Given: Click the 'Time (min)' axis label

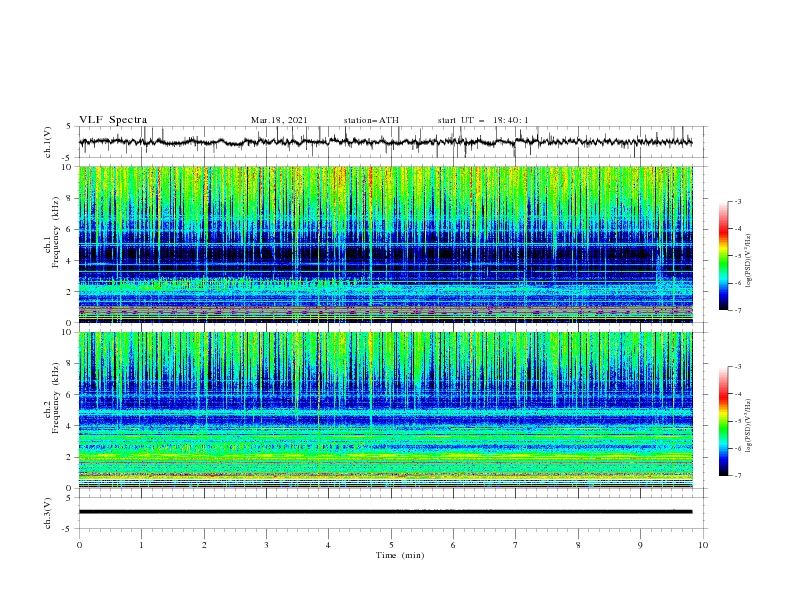Looking at the screenshot, I should (400, 555).
